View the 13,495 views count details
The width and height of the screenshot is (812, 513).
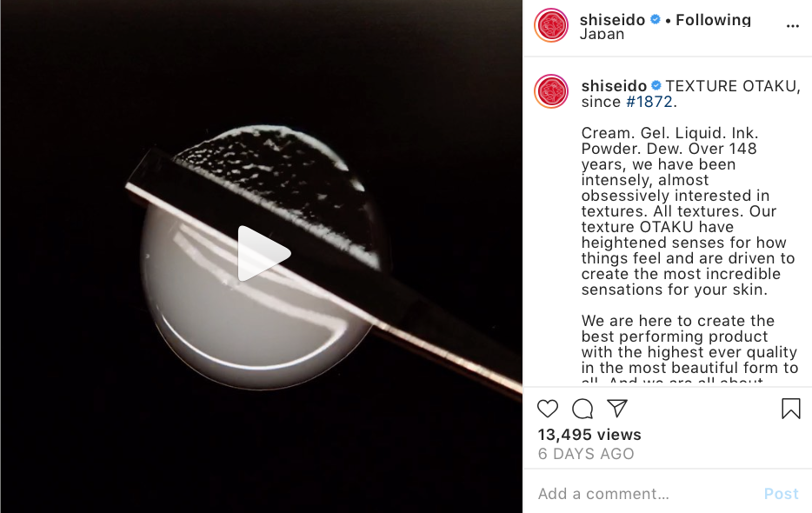point(589,435)
